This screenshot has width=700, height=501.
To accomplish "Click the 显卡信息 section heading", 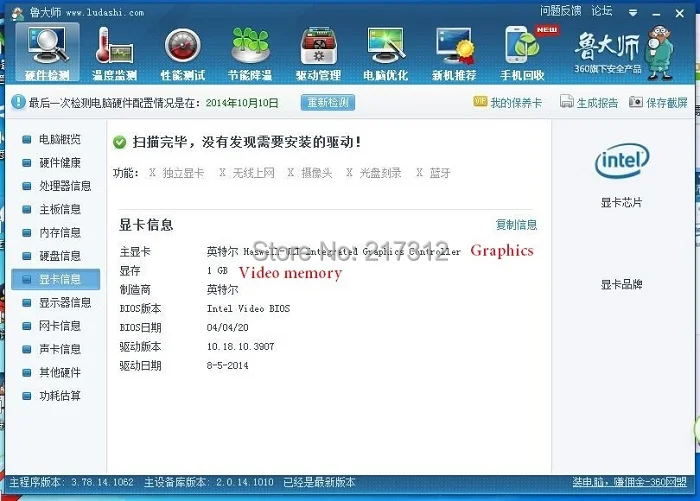I will pos(146,225).
